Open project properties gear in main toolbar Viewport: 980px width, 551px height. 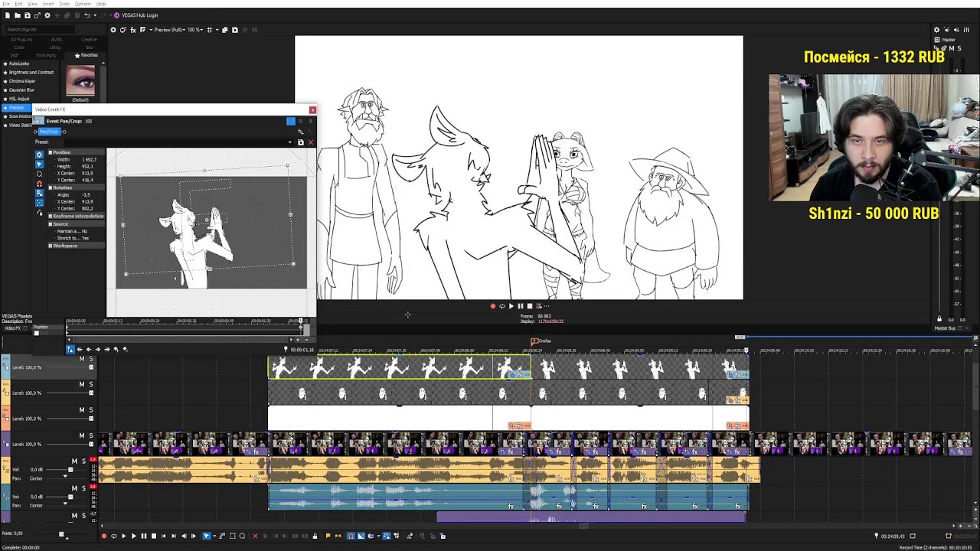(47, 15)
